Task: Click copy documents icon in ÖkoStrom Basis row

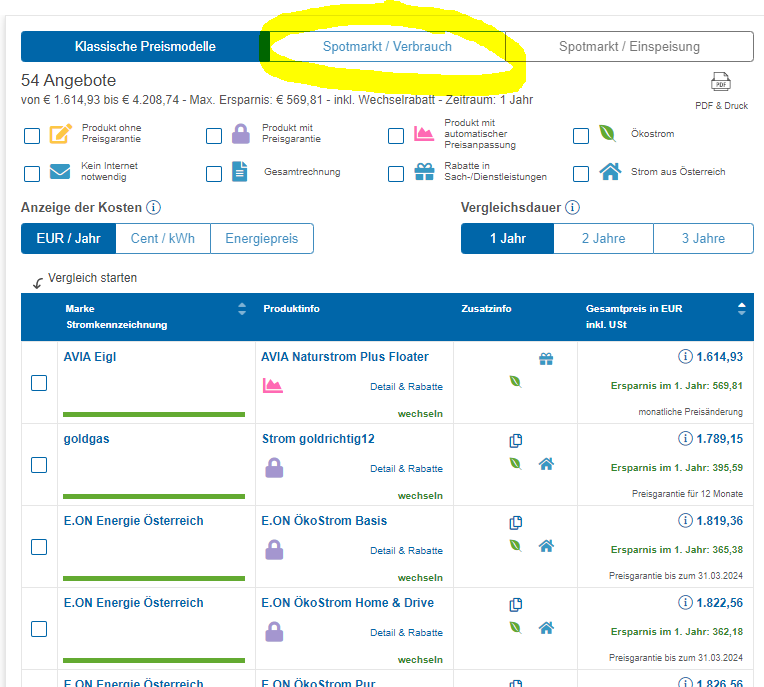Action: [516, 522]
